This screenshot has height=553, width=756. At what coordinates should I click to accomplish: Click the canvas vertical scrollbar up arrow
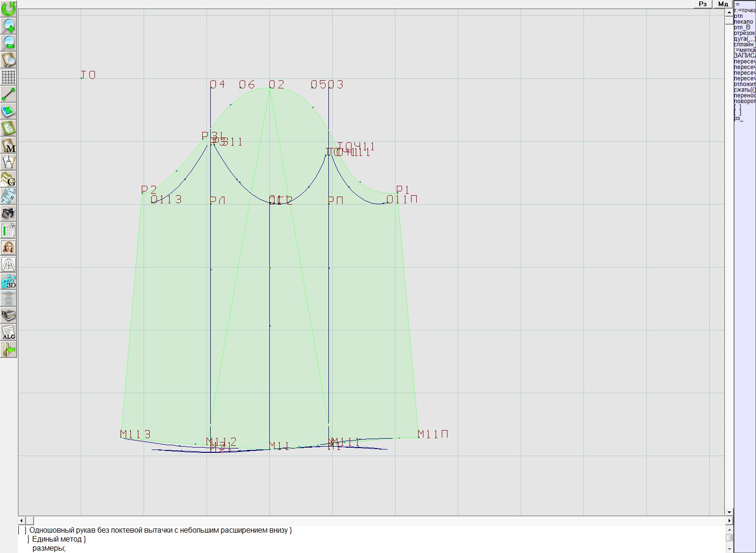click(x=729, y=11)
